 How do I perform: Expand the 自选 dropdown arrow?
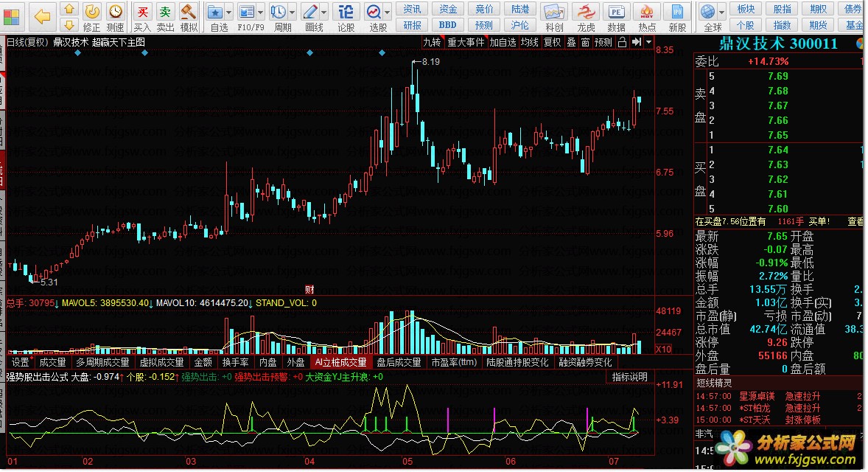228,13
